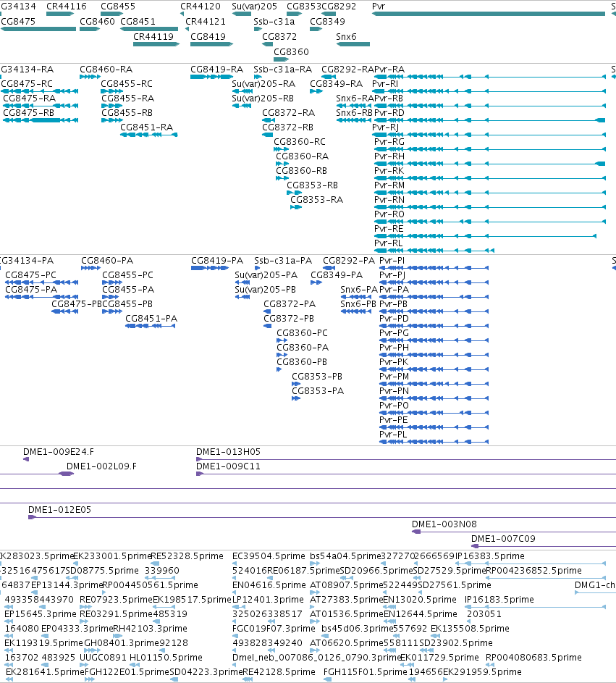This screenshot has width=616, height=683.
Task: Open protein label CG8455-PC
Action: pos(127,275)
